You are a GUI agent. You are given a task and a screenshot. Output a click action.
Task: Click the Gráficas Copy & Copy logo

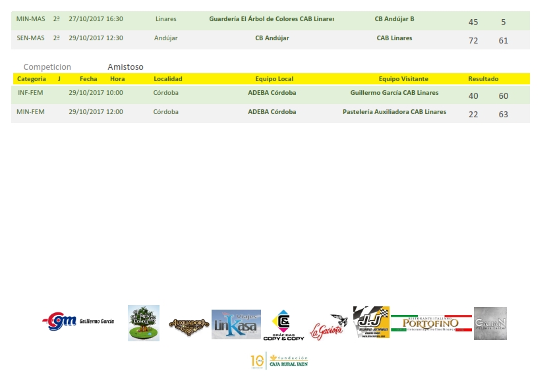pos(283,325)
